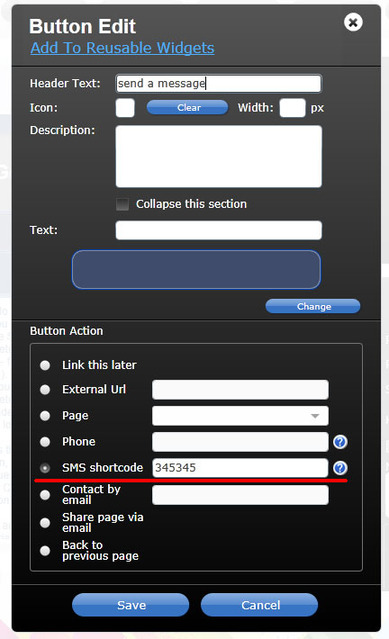Click the blue button preview
This screenshot has height=639, width=389.
tap(196, 269)
